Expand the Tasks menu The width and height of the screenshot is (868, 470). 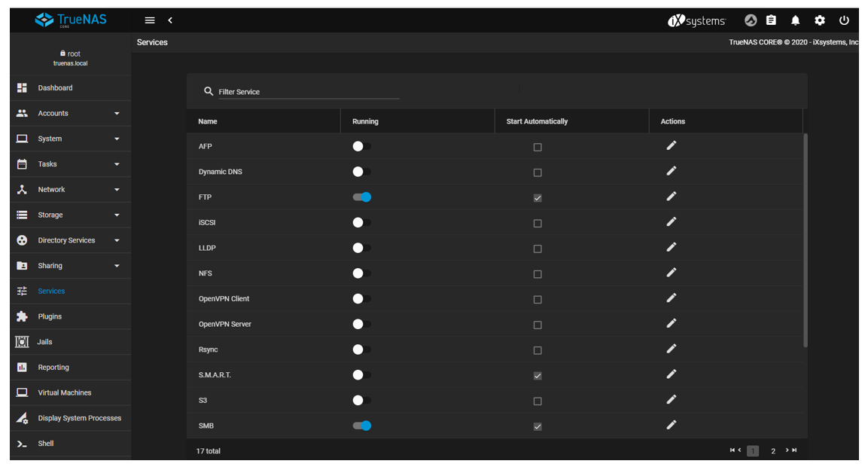(70, 164)
